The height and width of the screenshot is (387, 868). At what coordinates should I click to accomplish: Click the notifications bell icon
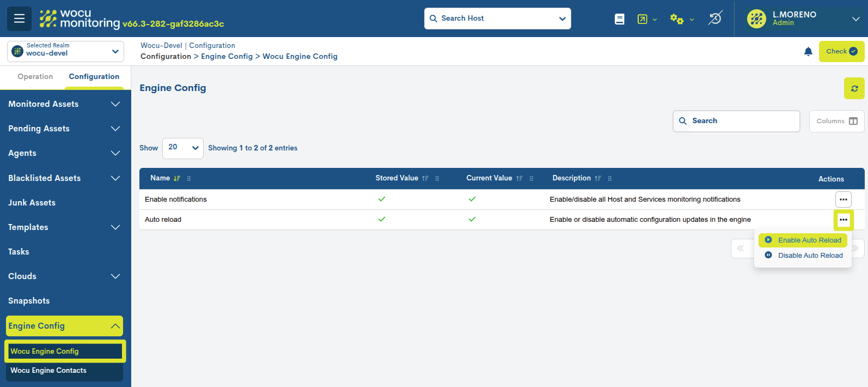tap(808, 52)
